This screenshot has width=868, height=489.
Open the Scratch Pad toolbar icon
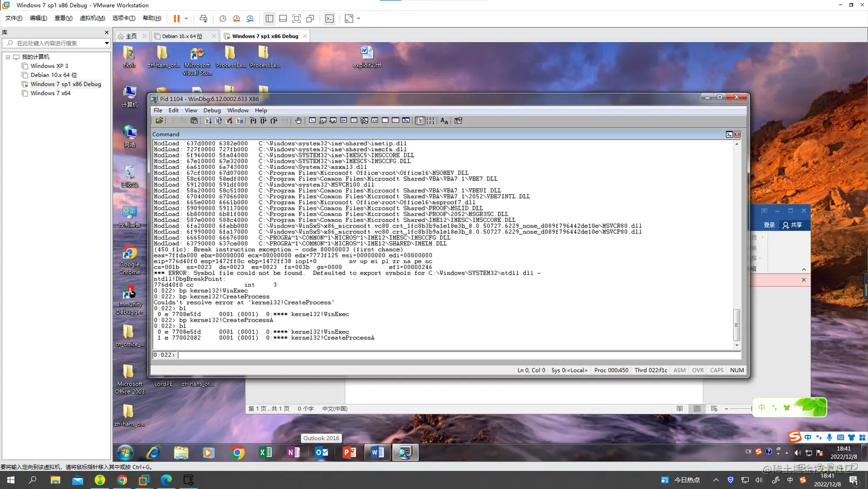click(x=385, y=121)
